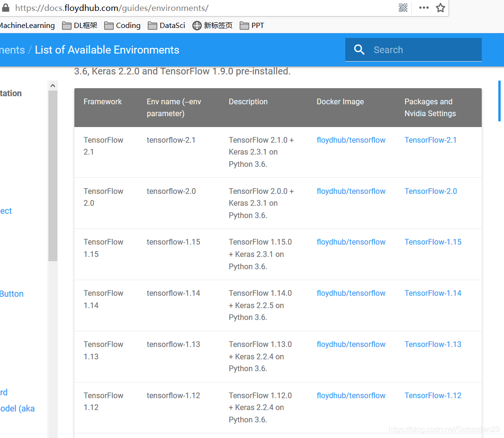Open the TensorFlow-2.1 packages link

tap(431, 140)
